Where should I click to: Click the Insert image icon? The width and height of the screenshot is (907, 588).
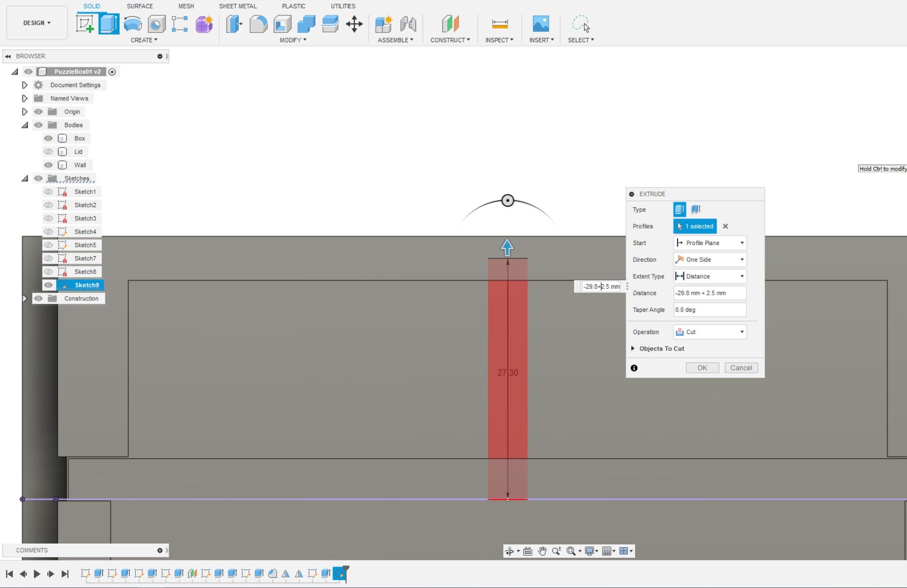click(541, 24)
